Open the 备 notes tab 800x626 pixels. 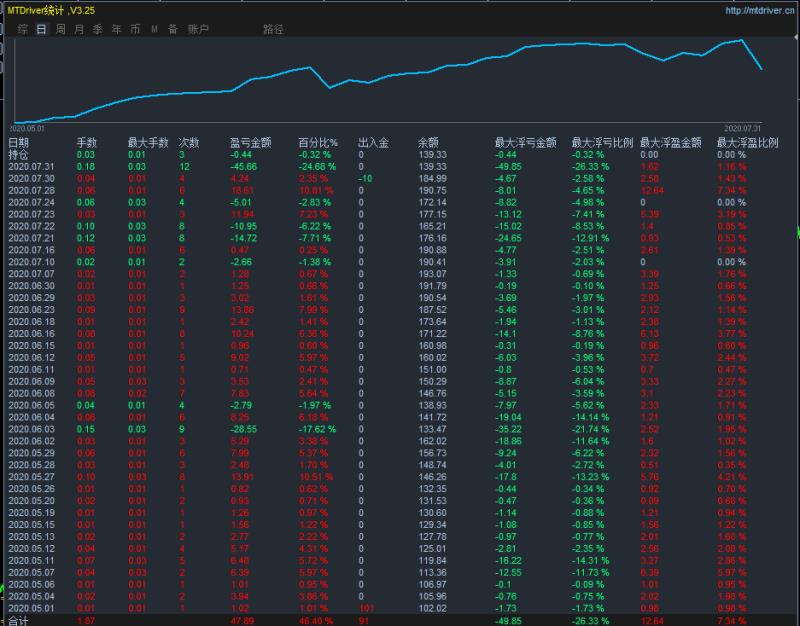click(173, 29)
